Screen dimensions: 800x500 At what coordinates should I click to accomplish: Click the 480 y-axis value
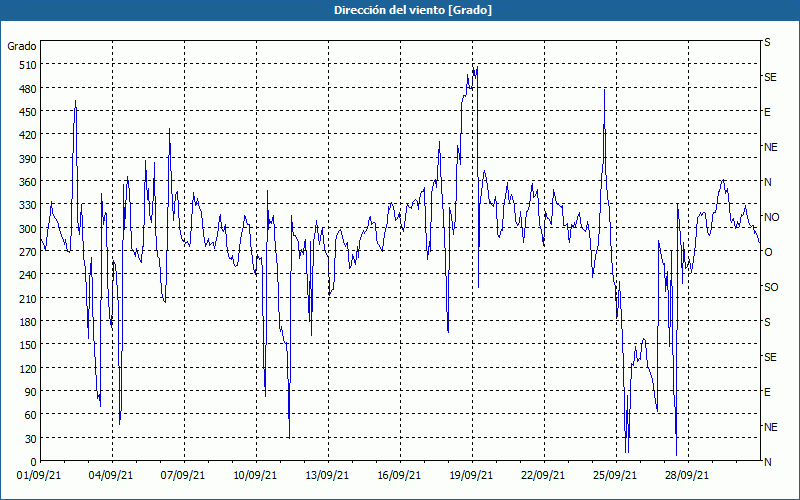[27, 88]
